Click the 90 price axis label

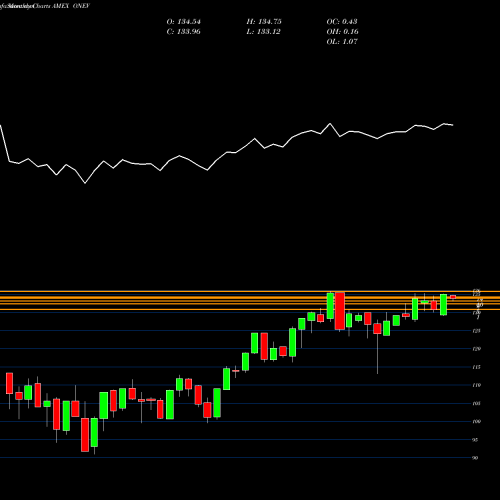pos(475,458)
